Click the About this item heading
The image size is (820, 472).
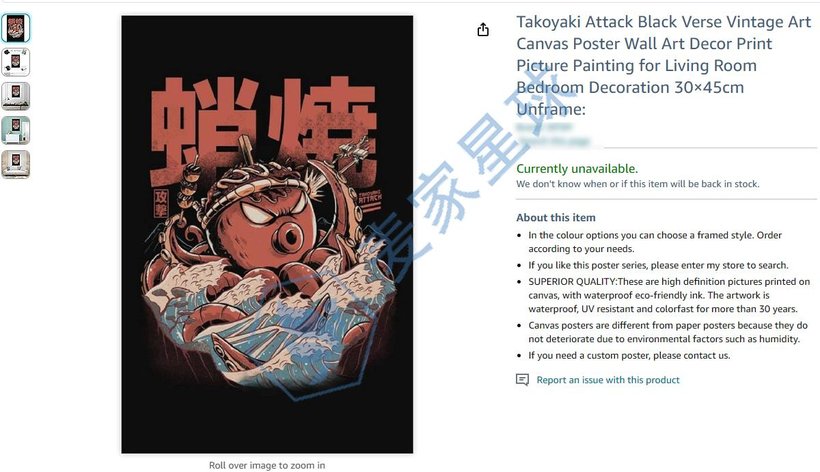coord(555,217)
